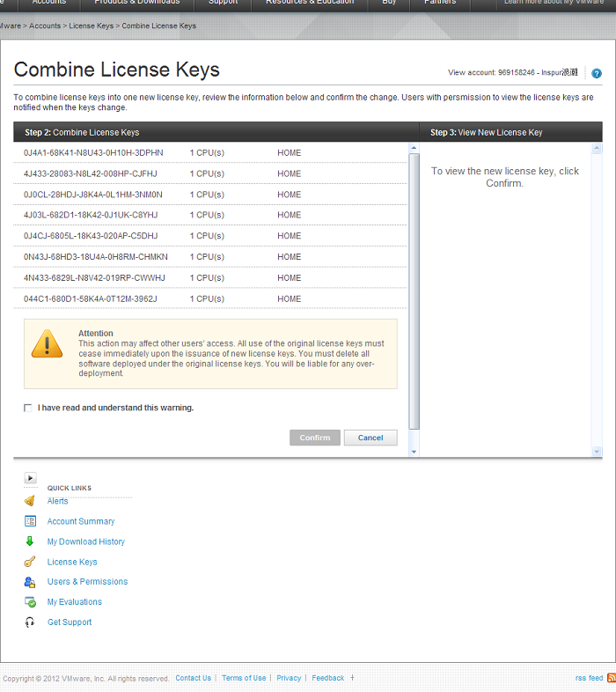Check the read and understand warning box
616x692 pixels.
pyautogui.click(x=28, y=408)
